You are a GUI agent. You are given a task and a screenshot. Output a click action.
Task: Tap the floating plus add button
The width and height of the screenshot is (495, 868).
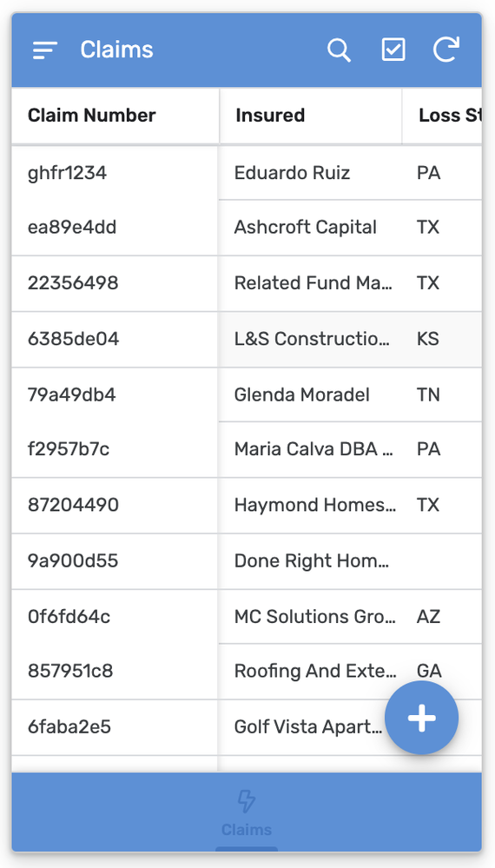[421, 718]
